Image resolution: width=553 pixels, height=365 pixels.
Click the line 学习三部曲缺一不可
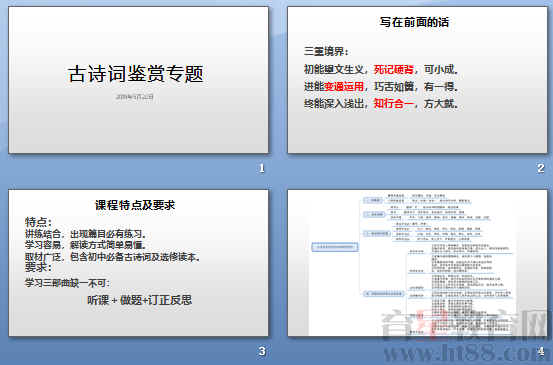click(x=67, y=283)
